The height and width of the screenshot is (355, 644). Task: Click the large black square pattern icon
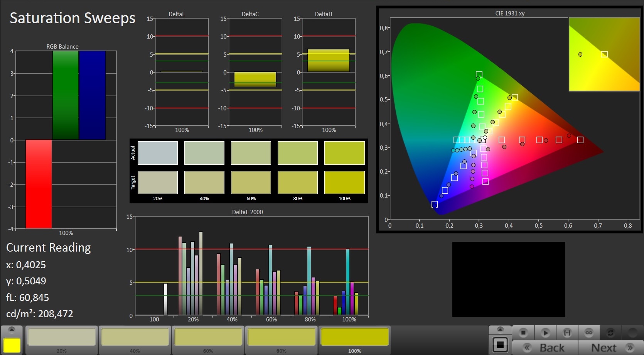pyautogui.click(x=500, y=345)
